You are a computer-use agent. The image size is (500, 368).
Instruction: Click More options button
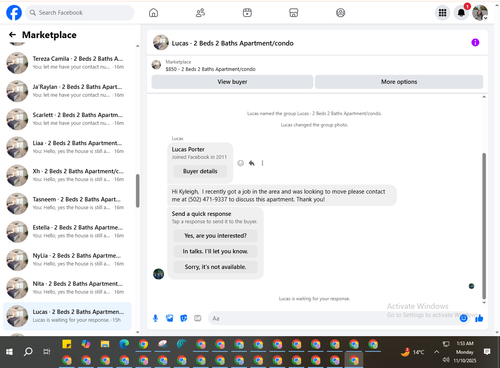[399, 82]
